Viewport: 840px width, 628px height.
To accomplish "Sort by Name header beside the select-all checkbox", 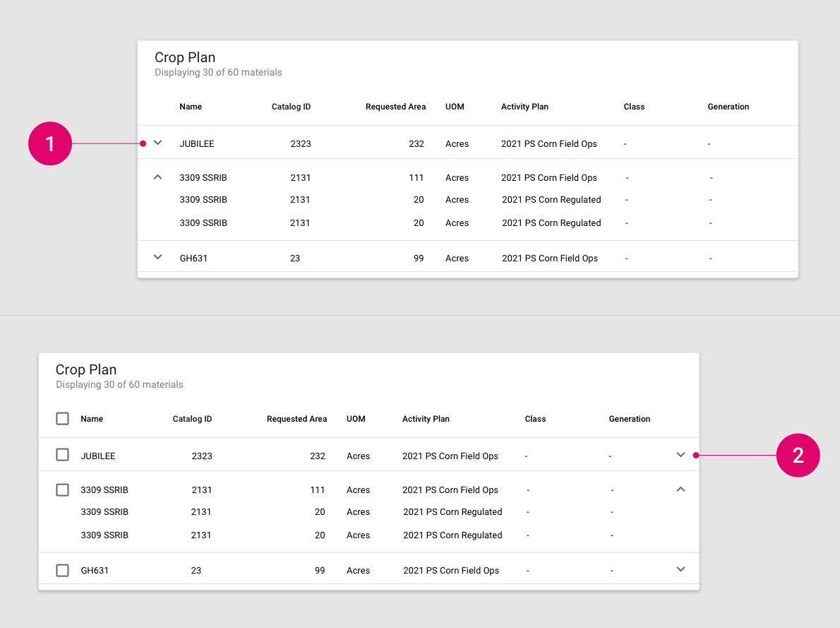I will pyautogui.click(x=92, y=419).
